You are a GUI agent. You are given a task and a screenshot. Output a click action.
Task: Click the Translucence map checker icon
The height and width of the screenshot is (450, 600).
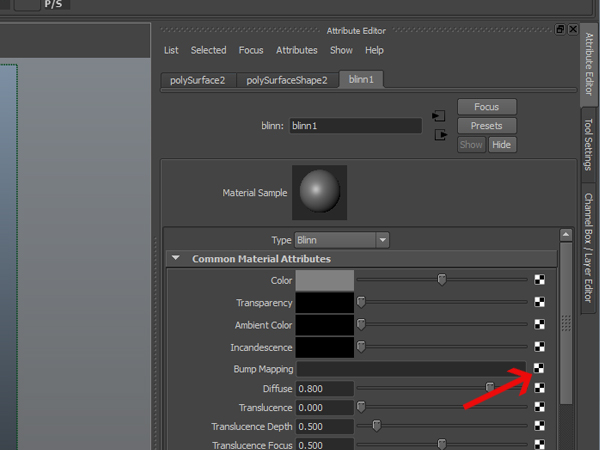(540, 406)
